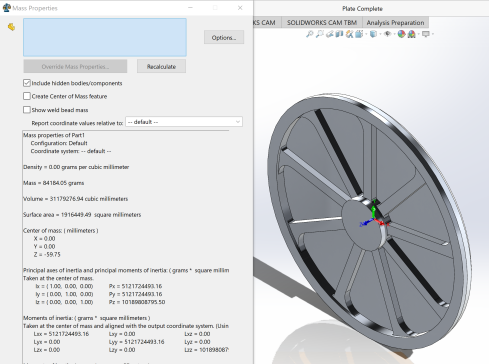Click the 'Lxx = 5121724493.16' value
This screenshot has height=364, width=489.
(x=61, y=334)
